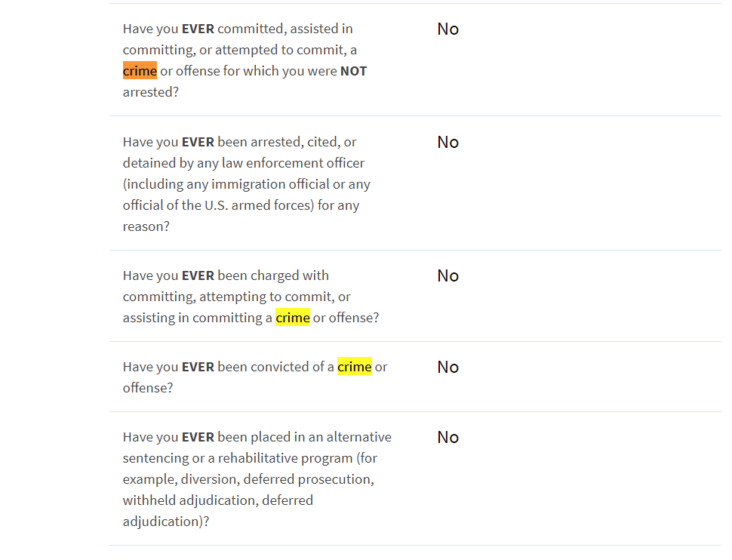Click 'detained by any law enforcement officer' text
The height and width of the screenshot is (560, 732).
click(x=243, y=163)
